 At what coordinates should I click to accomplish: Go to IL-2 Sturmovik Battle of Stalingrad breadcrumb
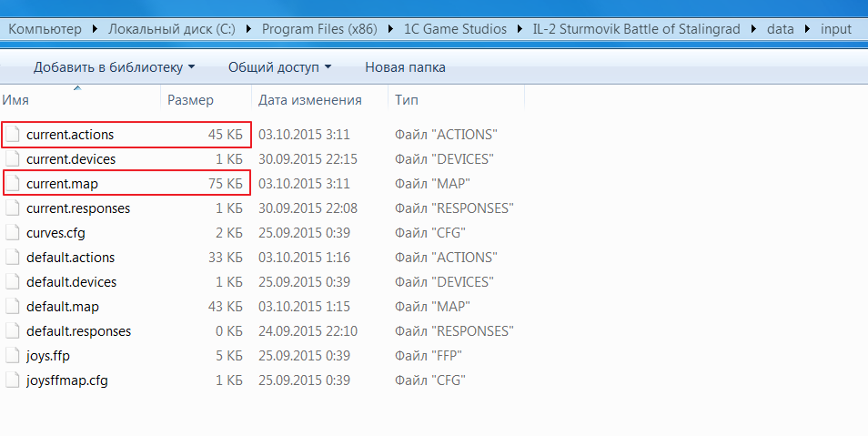pyautogui.click(x=636, y=29)
